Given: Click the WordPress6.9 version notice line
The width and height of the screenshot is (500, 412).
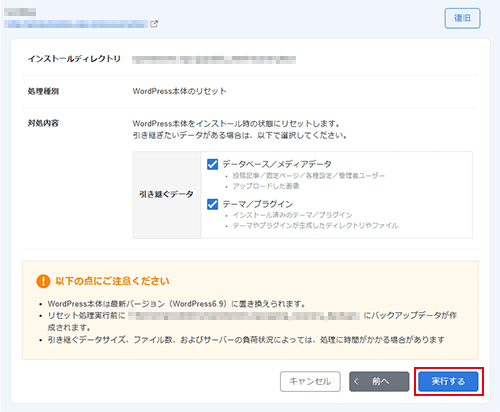Looking at the screenshot, I should click(176, 304).
